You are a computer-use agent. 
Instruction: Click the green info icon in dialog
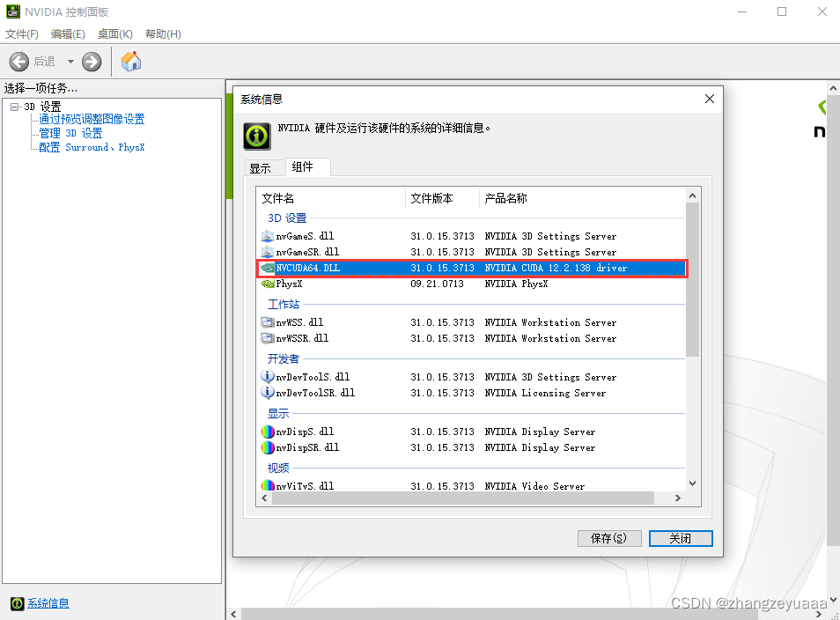click(257, 137)
